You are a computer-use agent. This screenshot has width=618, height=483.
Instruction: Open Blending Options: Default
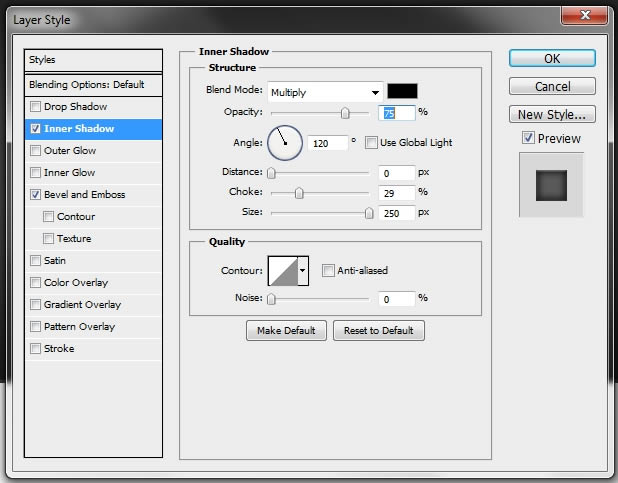tap(93, 85)
